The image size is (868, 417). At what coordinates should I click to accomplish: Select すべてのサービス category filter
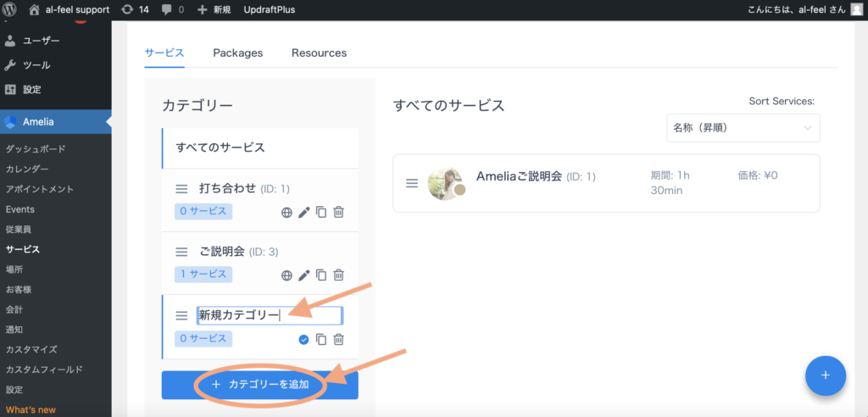[x=220, y=147]
